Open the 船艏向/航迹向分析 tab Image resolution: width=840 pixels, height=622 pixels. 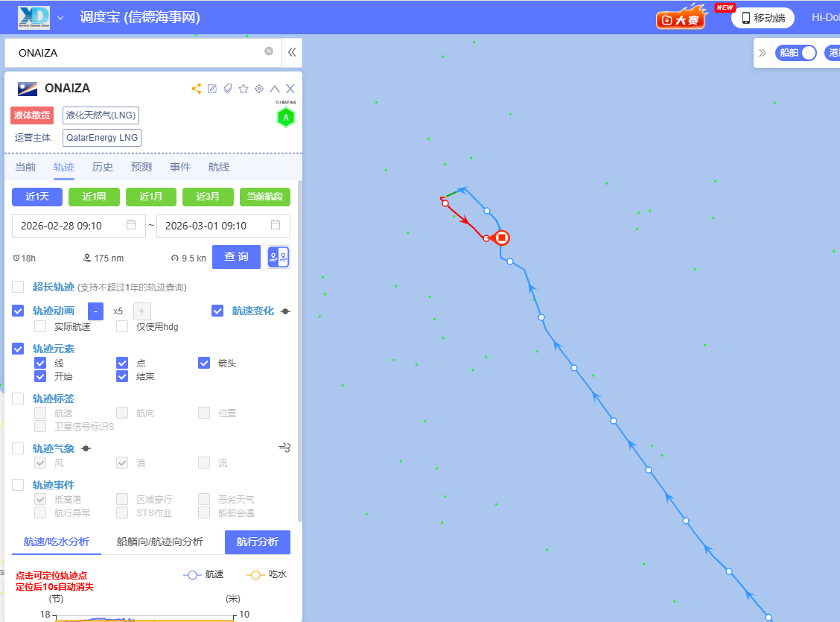159,542
